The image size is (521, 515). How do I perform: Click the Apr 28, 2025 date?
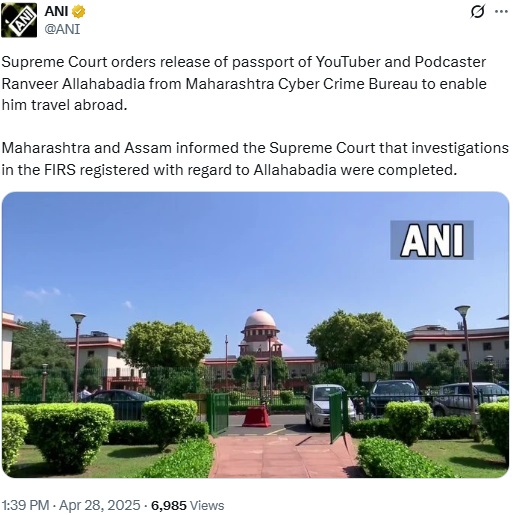point(100,505)
